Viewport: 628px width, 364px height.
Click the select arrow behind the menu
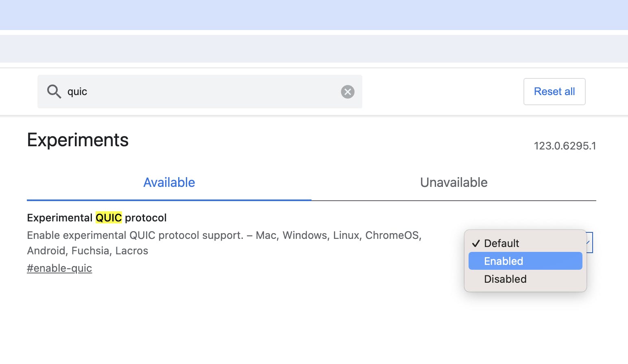point(589,243)
